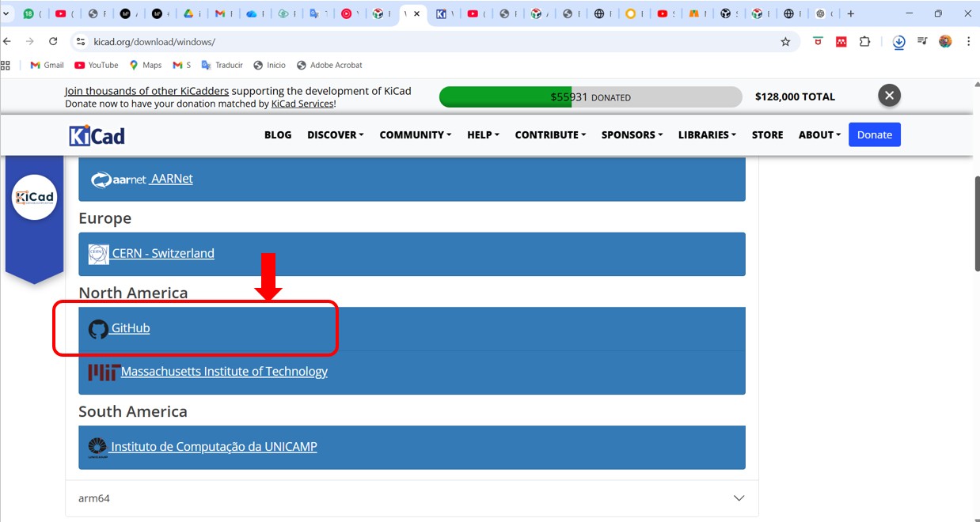Expand the SPONSORS dropdown menu

(x=632, y=135)
